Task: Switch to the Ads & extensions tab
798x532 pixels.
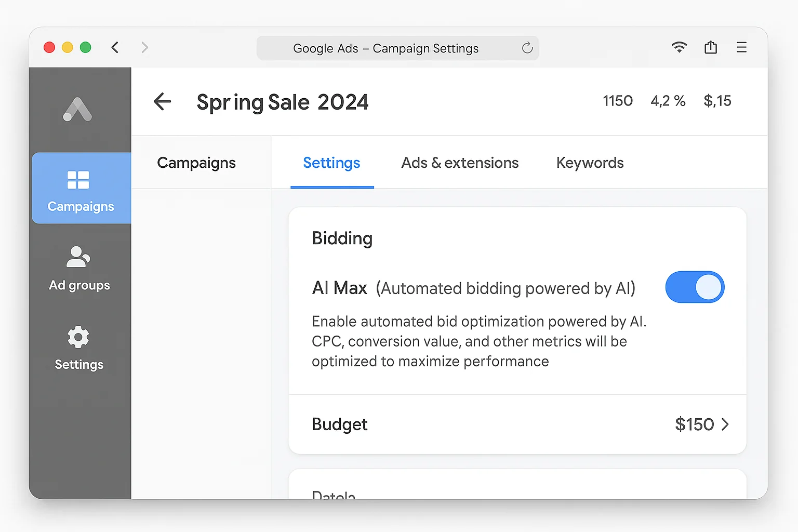Action: tap(460, 163)
